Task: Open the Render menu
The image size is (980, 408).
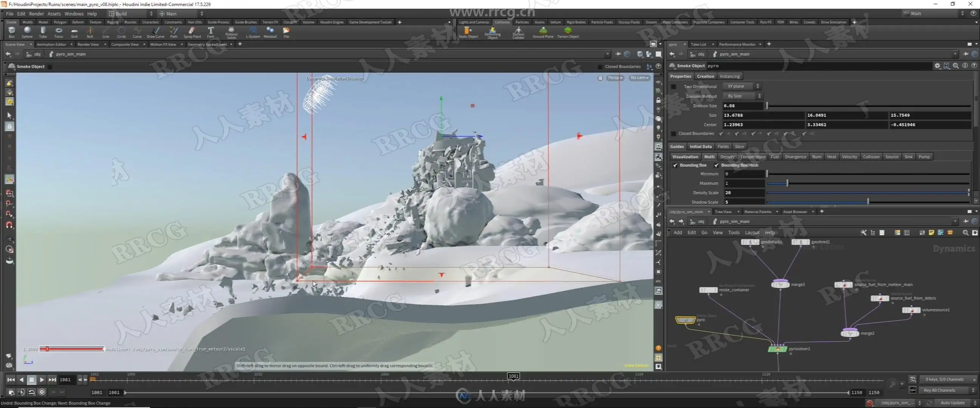Action: [36, 14]
